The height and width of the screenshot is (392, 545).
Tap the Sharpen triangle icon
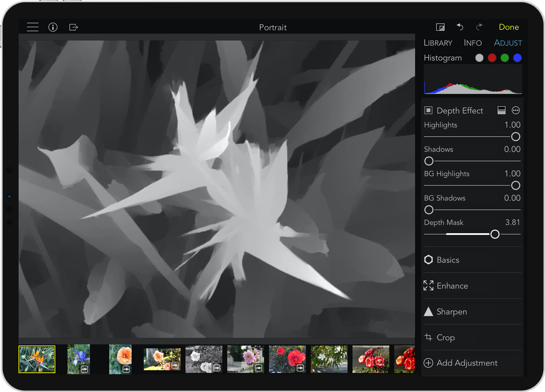428,312
